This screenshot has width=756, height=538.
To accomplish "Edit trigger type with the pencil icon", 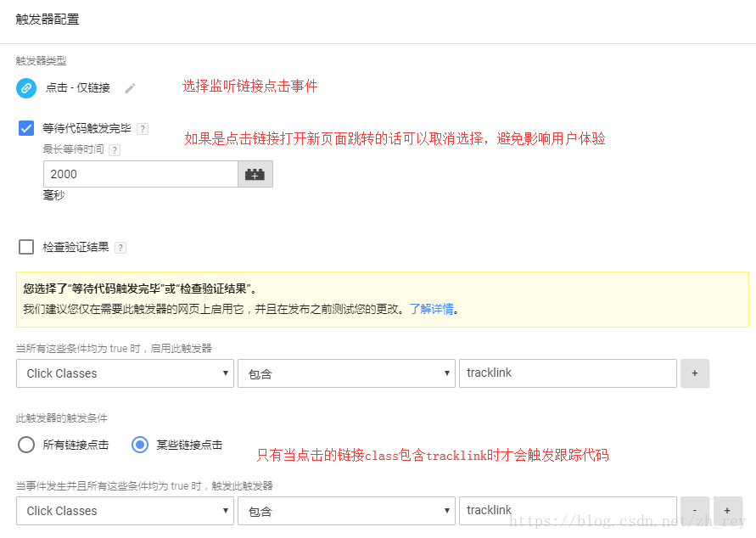I will tap(130, 88).
